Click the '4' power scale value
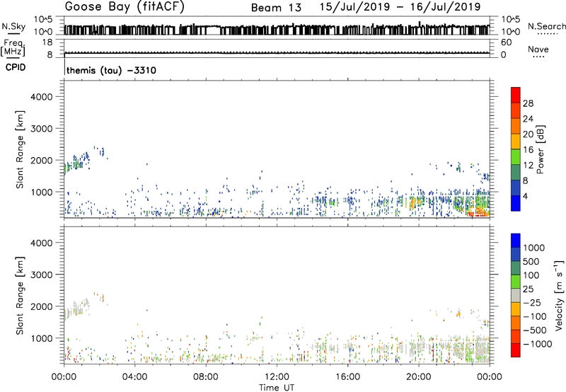 point(525,196)
